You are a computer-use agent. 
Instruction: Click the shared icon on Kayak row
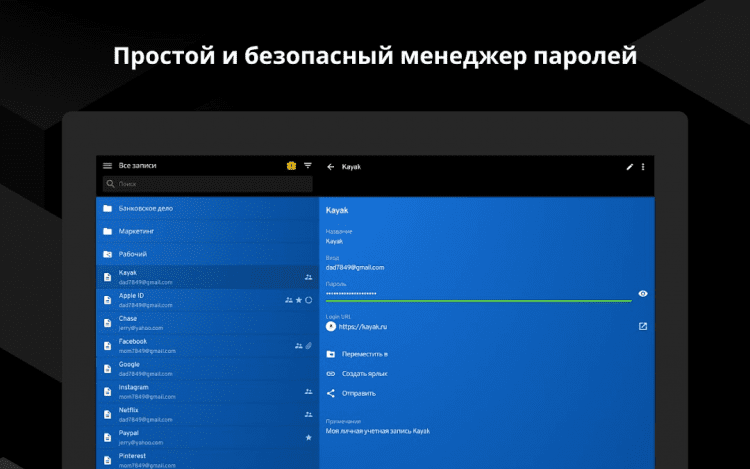pos(309,277)
